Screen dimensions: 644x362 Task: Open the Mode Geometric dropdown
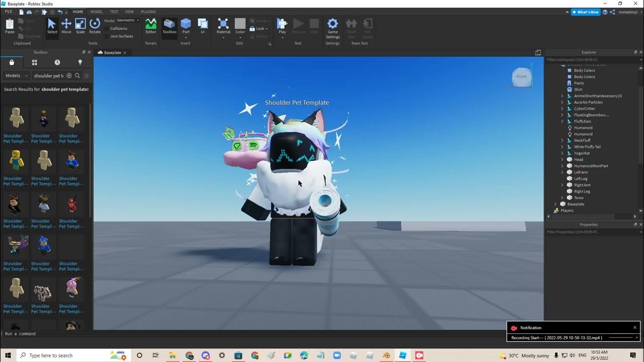click(x=128, y=21)
